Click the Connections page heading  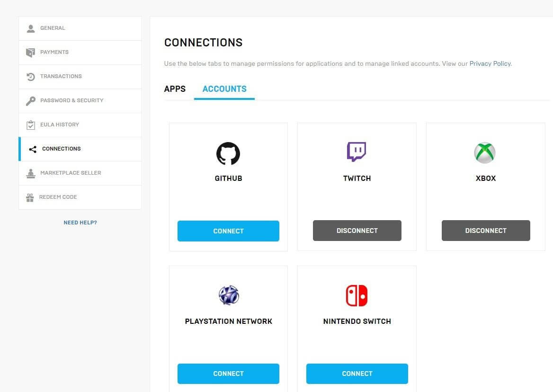(x=204, y=43)
